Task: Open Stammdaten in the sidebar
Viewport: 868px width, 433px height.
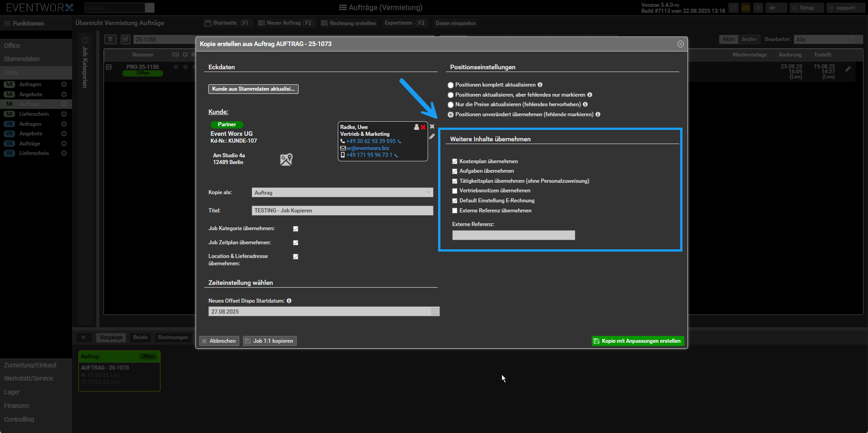Action: tap(22, 59)
